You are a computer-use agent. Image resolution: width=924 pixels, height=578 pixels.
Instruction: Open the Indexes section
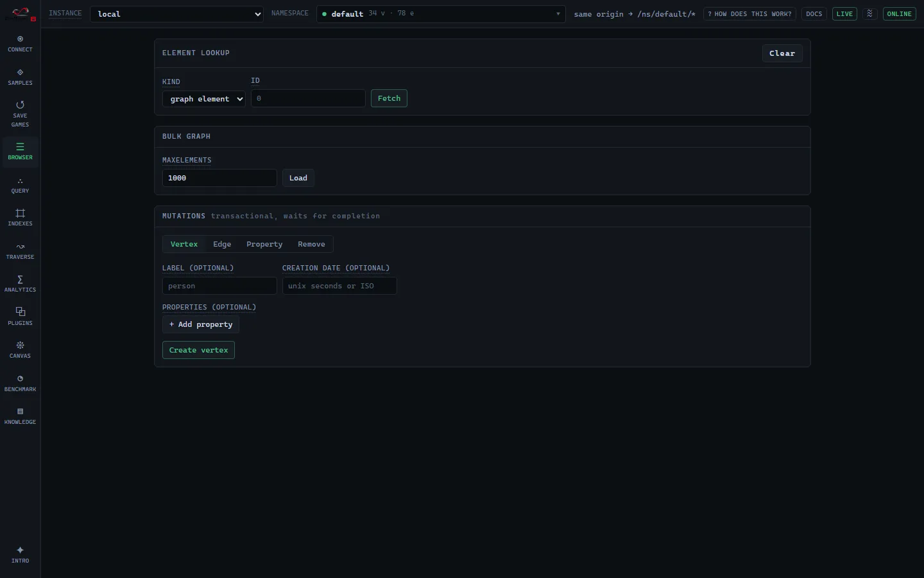[x=20, y=218]
